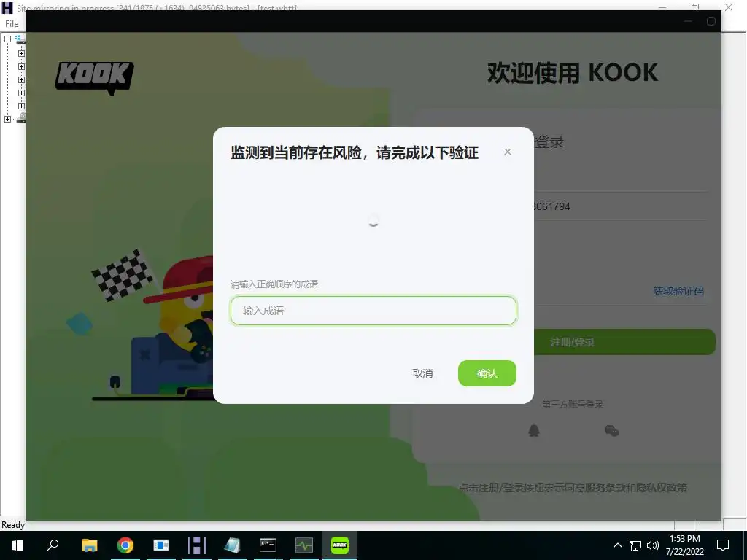Open network status tray icon
Screen dimensions: 747x560
[x=635, y=545]
